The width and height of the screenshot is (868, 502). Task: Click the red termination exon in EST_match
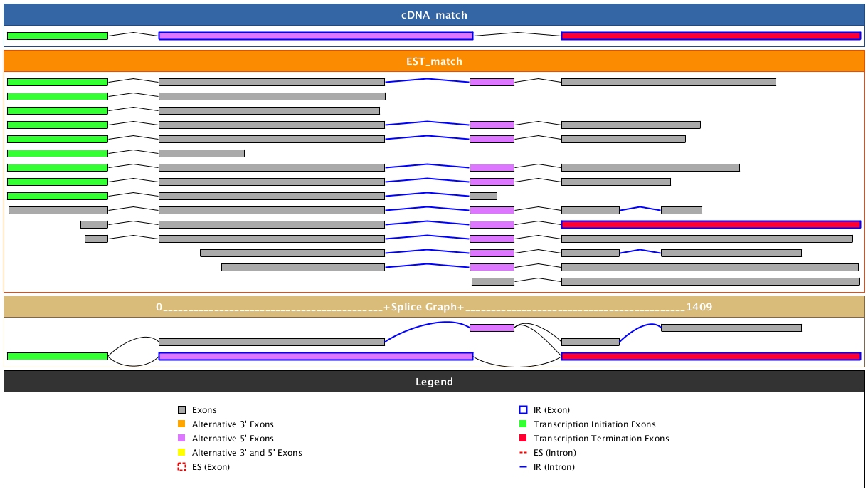click(711, 224)
